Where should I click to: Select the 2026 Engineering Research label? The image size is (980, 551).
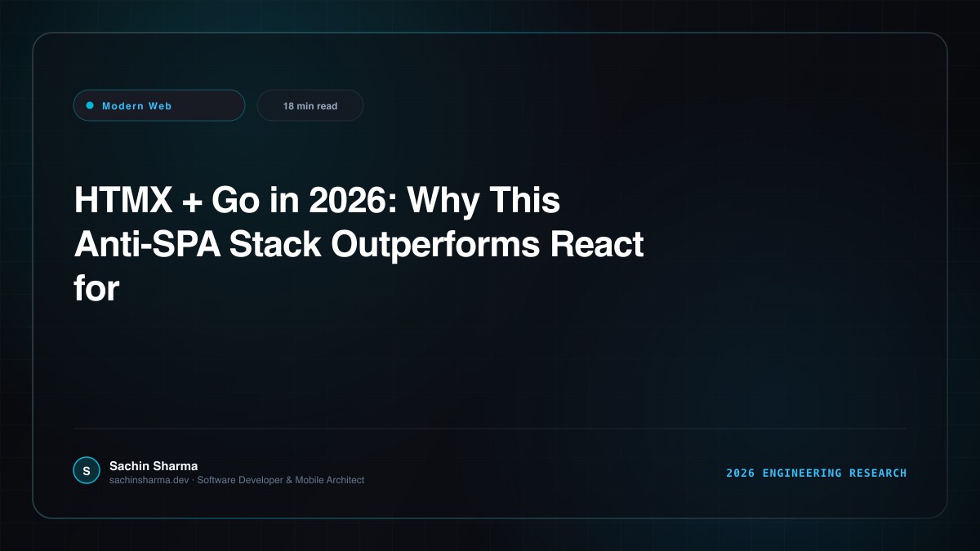817,473
